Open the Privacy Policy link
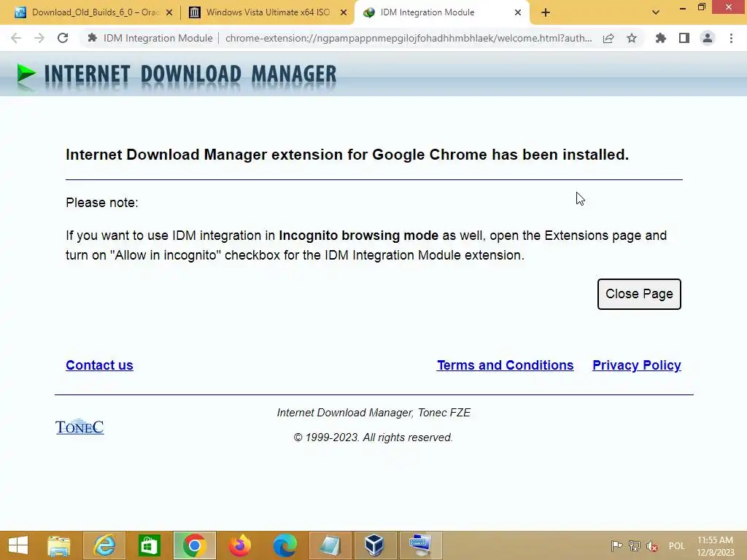Screen dimensions: 747x560 [x=636, y=365]
